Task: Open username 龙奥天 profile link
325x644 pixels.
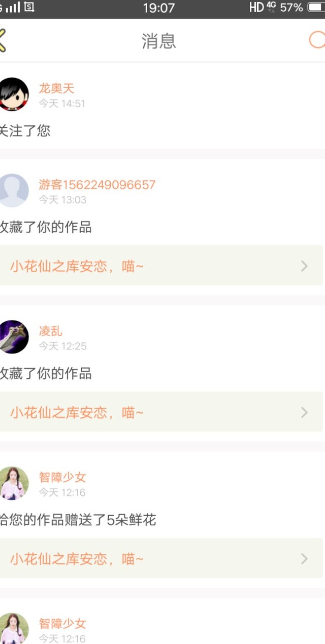Action: 57,88
